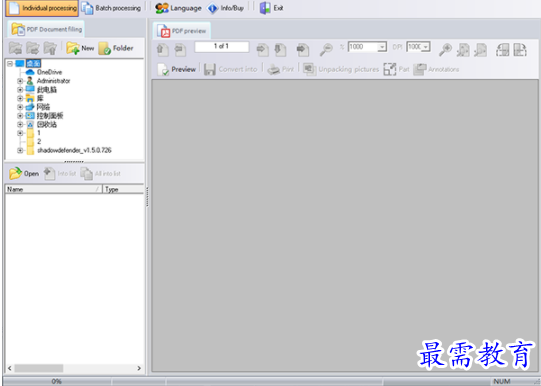The width and height of the screenshot is (541, 386).
Task: Expand folder '1' tree node
Action: pos(20,133)
